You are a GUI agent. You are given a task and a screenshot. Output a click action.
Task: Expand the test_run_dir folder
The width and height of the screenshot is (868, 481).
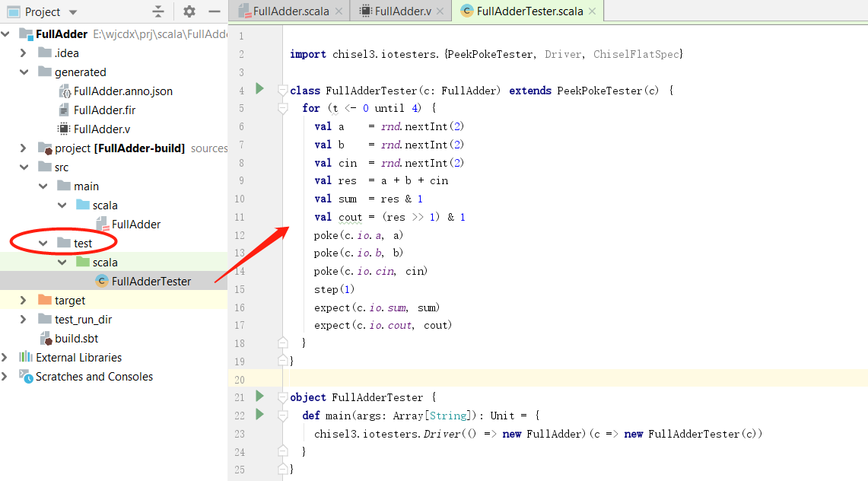(24, 320)
